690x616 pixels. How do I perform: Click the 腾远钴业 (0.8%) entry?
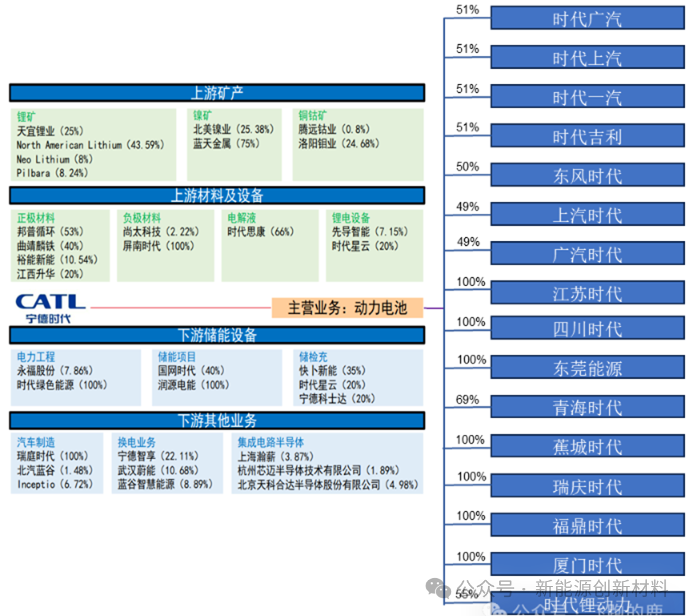tap(334, 129)
